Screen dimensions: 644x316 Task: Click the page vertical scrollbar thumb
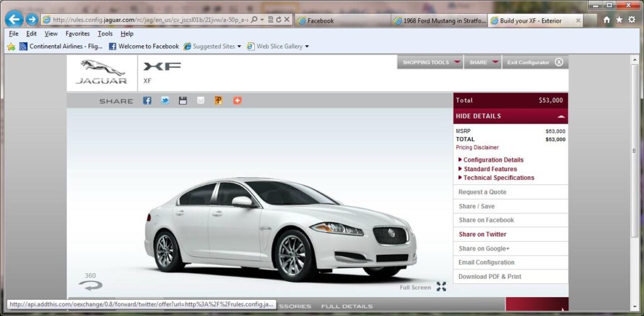634,151
